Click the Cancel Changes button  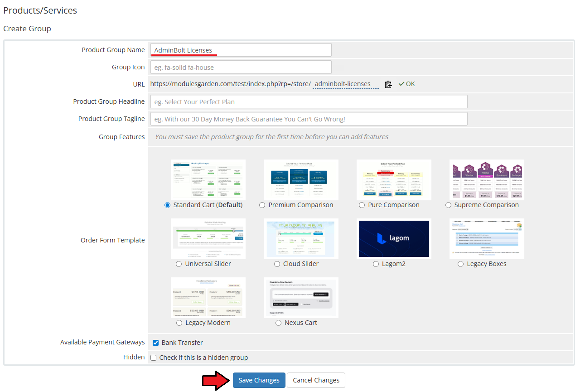[x=316, y=380]
